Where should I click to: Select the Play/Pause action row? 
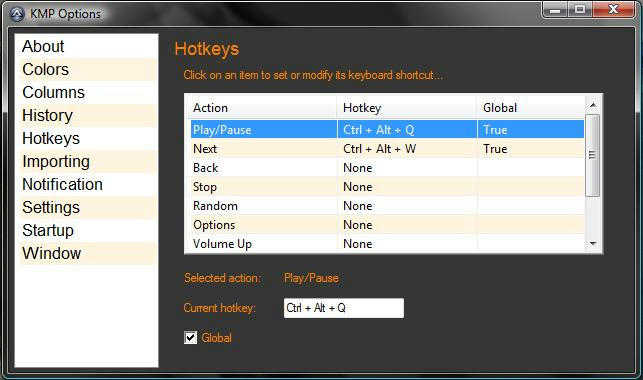click(x=387, y=130)
